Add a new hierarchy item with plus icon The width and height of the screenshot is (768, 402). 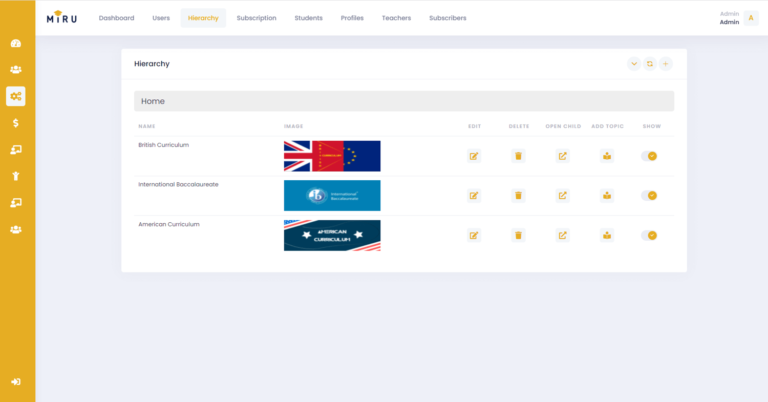666,64
